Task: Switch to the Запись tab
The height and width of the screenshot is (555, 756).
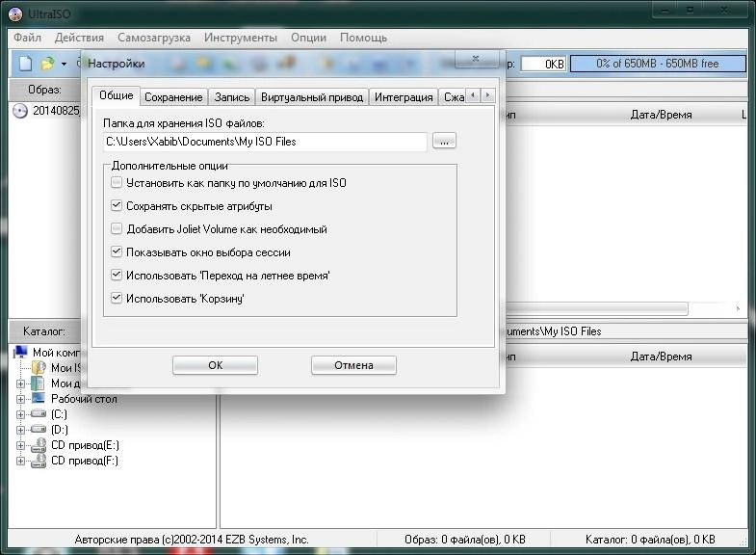Action: coord(232,97)
